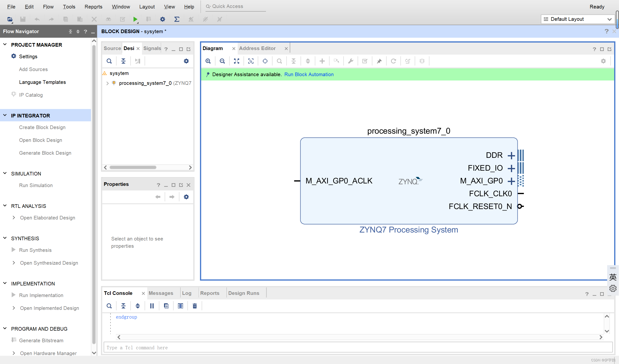The height and width of the screenshot is (364, 619).
Task: Expand M_AXI_GP0 interface on ZYNQ block
Action: tap(511, 181)
